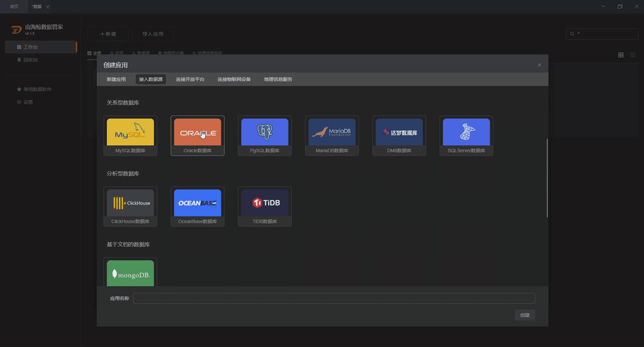Switch to list view in the main window

tap(633, 55)
